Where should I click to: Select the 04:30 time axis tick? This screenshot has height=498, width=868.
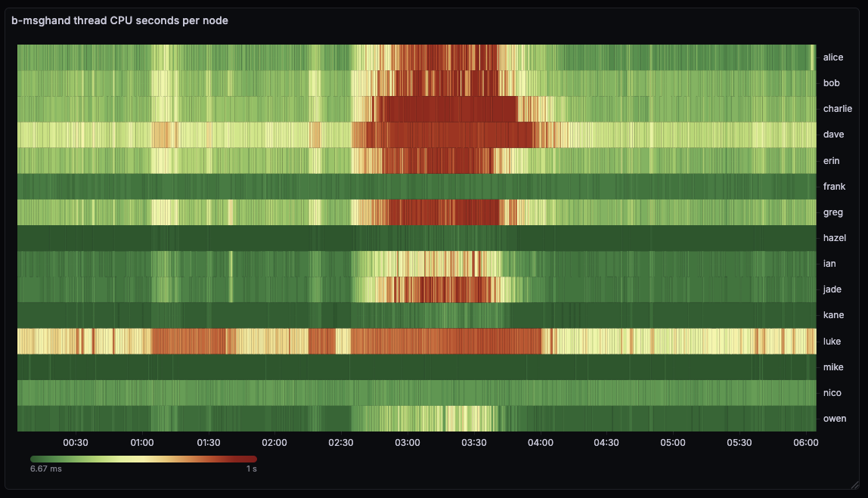606,443
